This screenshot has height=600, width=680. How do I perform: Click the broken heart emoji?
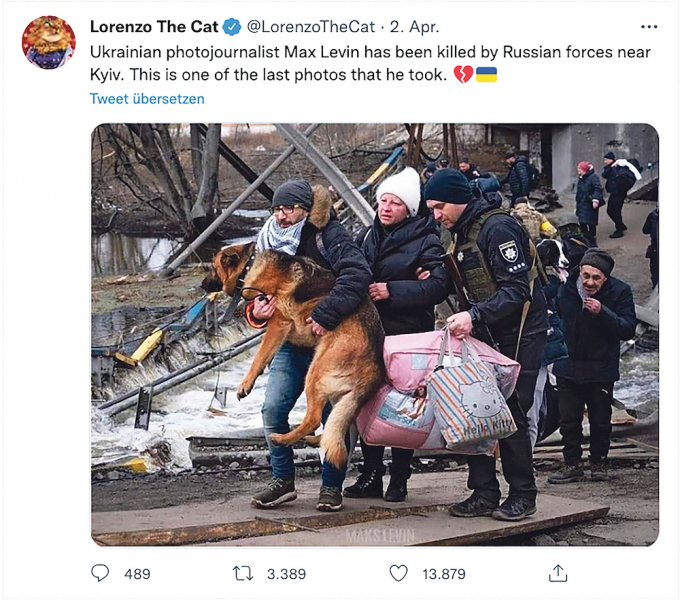click(463, 75)
